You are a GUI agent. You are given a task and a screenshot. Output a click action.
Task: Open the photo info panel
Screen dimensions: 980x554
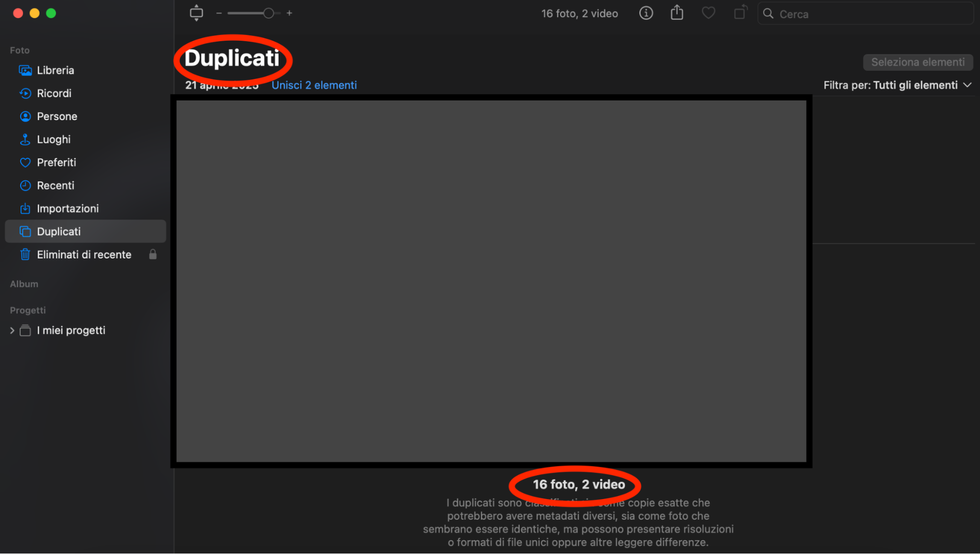646,13
